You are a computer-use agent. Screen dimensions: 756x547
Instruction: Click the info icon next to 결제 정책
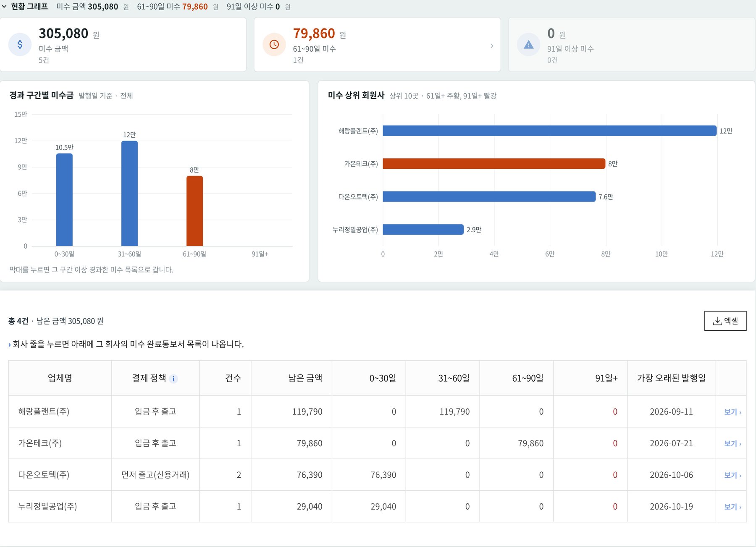(173, 379)
